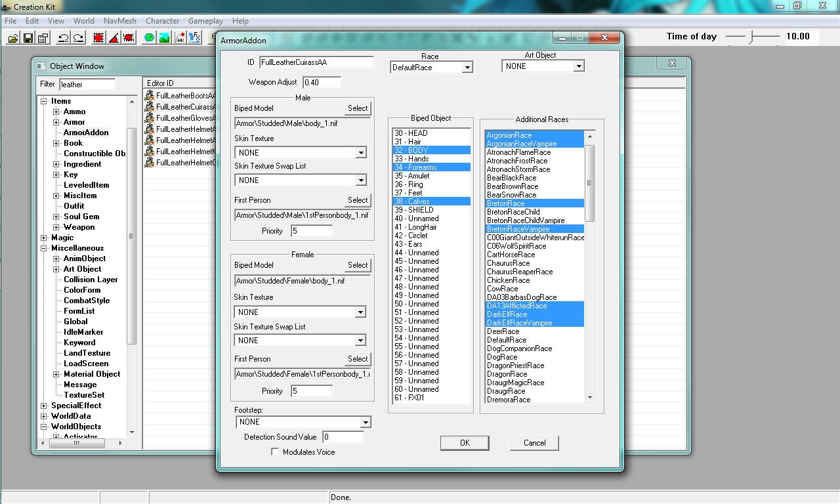This screenshot has width=840, height=504.
Task: Click OK in the ArmorAddon dialog
Action: 465,443
